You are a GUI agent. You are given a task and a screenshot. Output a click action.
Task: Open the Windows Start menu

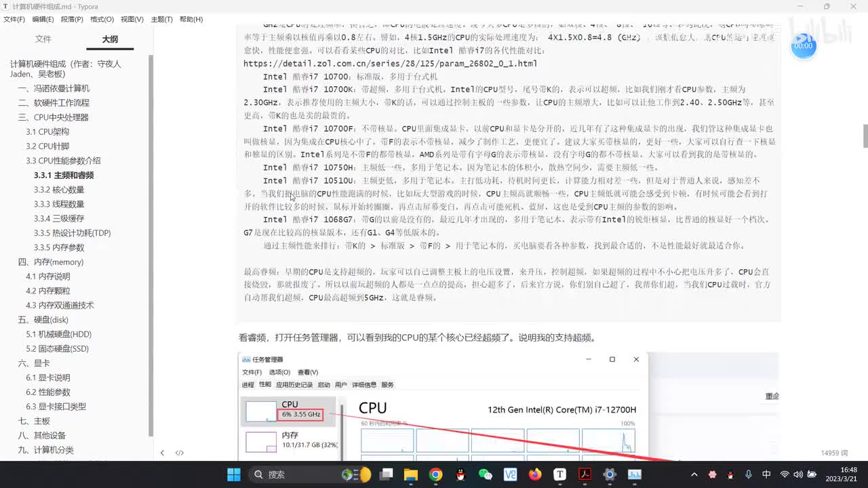(233, 474)
